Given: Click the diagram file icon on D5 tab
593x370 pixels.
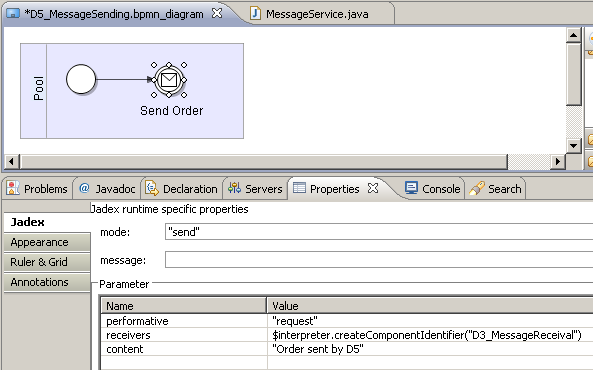Looking at the screenshot, I should click(x=13, y=14).
